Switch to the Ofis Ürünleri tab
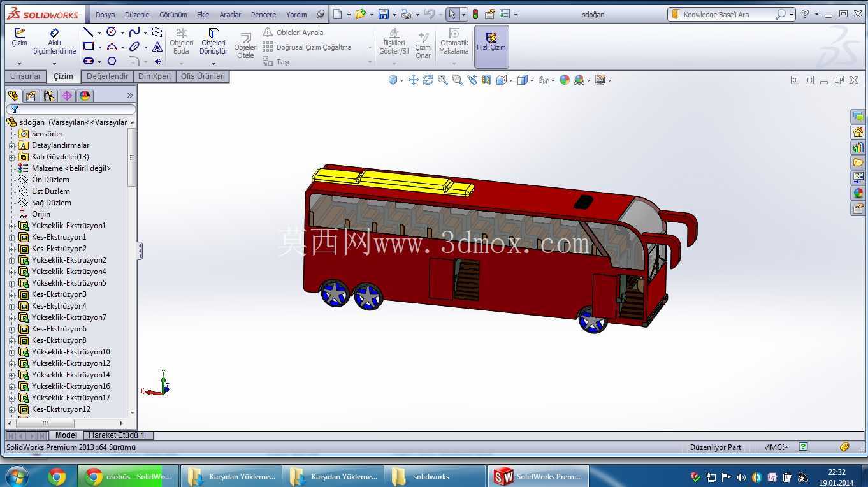This screenshot has height=487, width=868. tap(203, 76)
